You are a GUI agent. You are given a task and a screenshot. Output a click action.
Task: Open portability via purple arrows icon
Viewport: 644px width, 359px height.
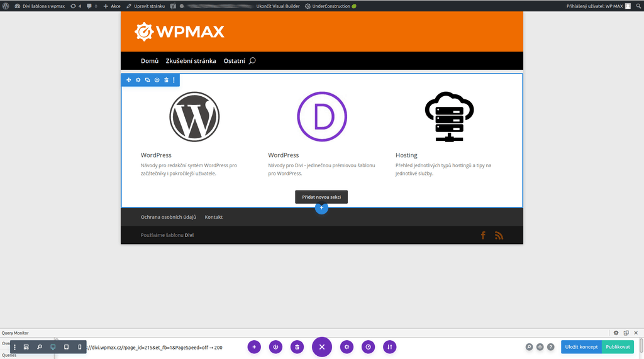click(x=390, y=347)
